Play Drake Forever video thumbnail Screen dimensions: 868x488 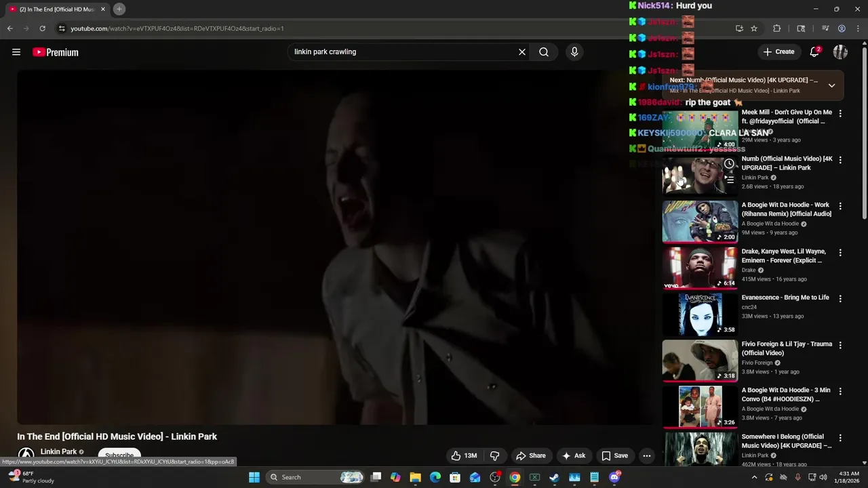click(x=700, y=268)
